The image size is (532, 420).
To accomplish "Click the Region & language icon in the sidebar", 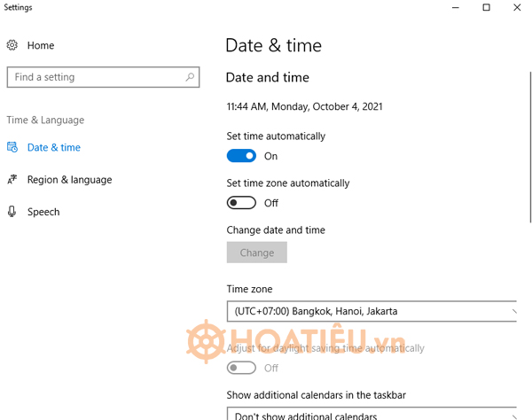I will point(12,180).
